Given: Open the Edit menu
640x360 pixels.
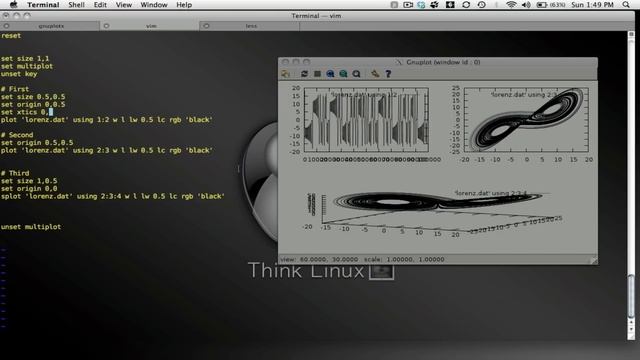Looking at the screenshot, I should click(x=100, y=5).
